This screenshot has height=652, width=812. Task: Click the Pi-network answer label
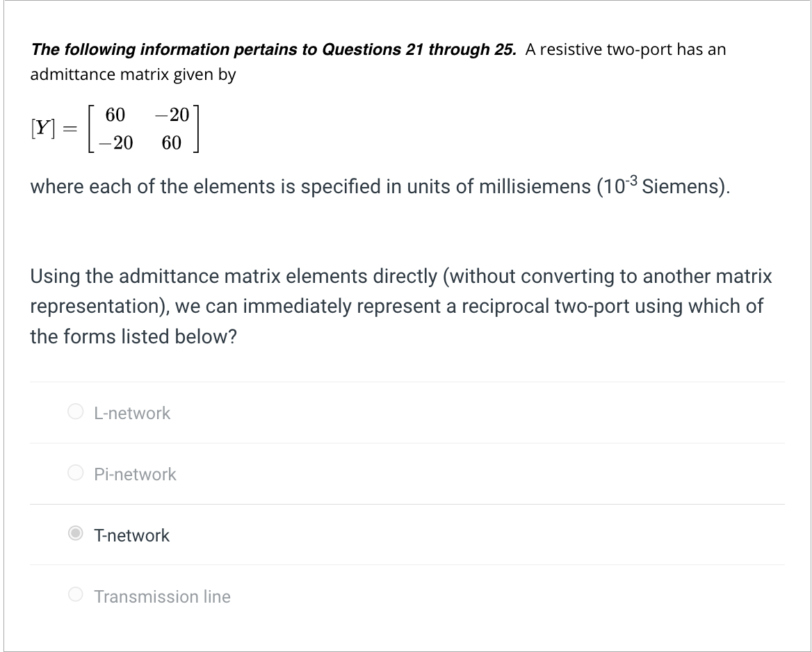click(x=135, y=473)
